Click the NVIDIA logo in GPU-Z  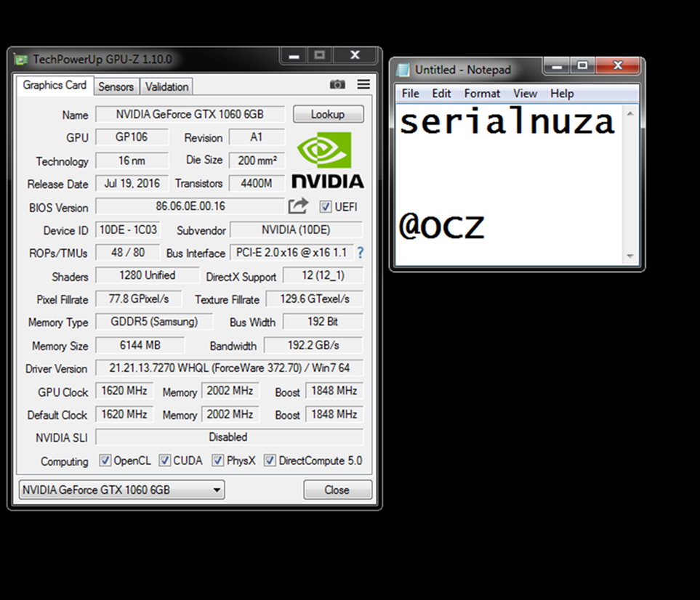point(328,160)
